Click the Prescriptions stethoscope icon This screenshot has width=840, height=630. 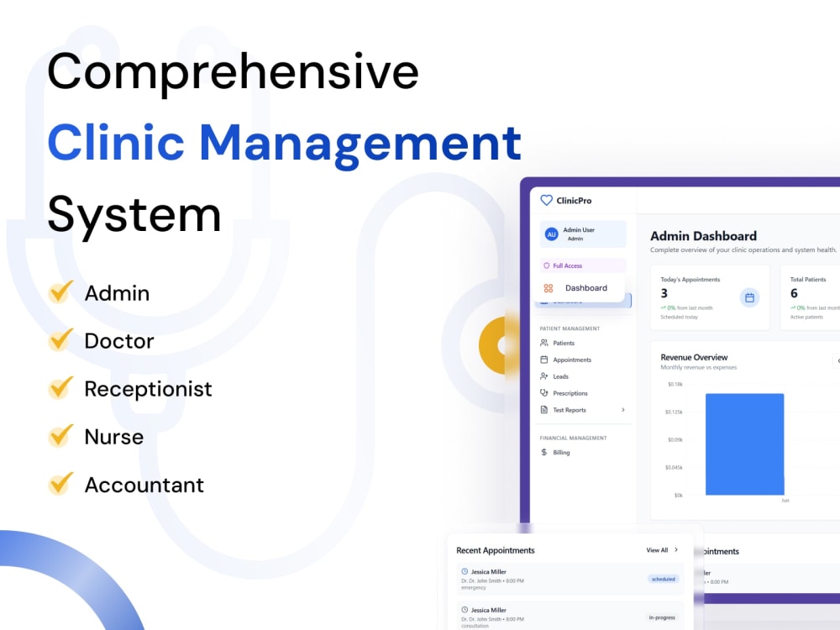(543, 392)
